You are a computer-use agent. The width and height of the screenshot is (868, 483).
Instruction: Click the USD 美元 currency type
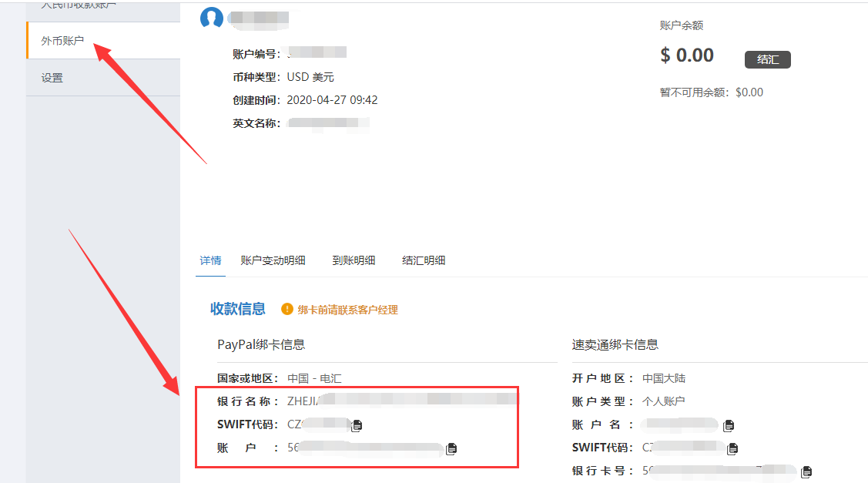coord(310,77)
